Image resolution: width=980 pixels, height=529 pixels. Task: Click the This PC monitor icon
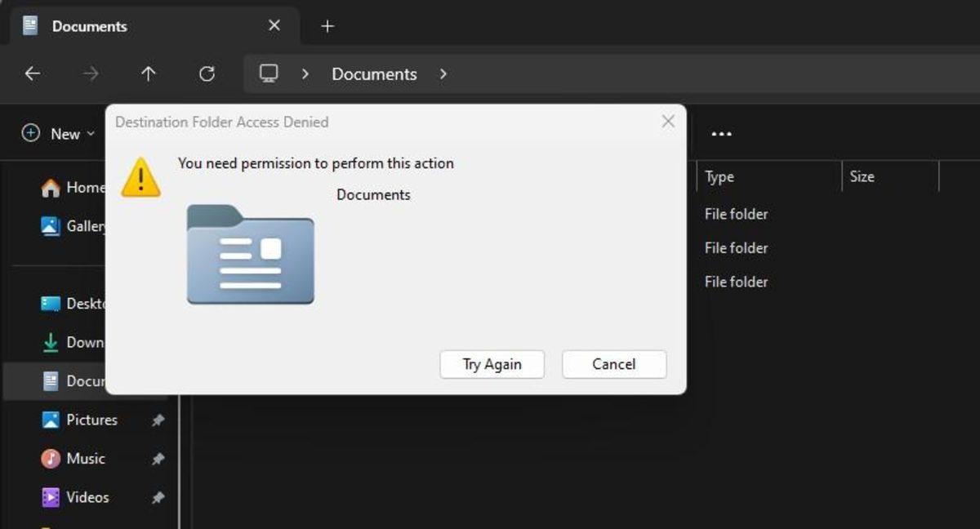tap(269, 73)
